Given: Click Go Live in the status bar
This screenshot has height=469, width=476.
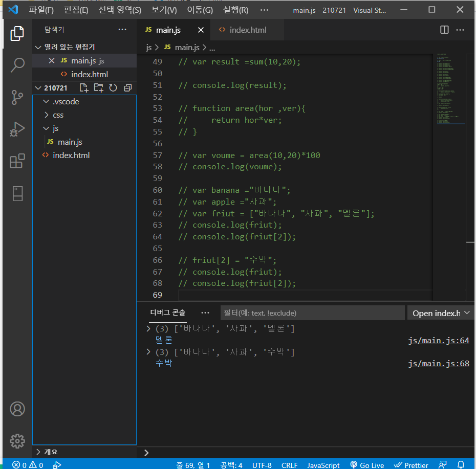Looking at the screenshot, I should 367,465.
